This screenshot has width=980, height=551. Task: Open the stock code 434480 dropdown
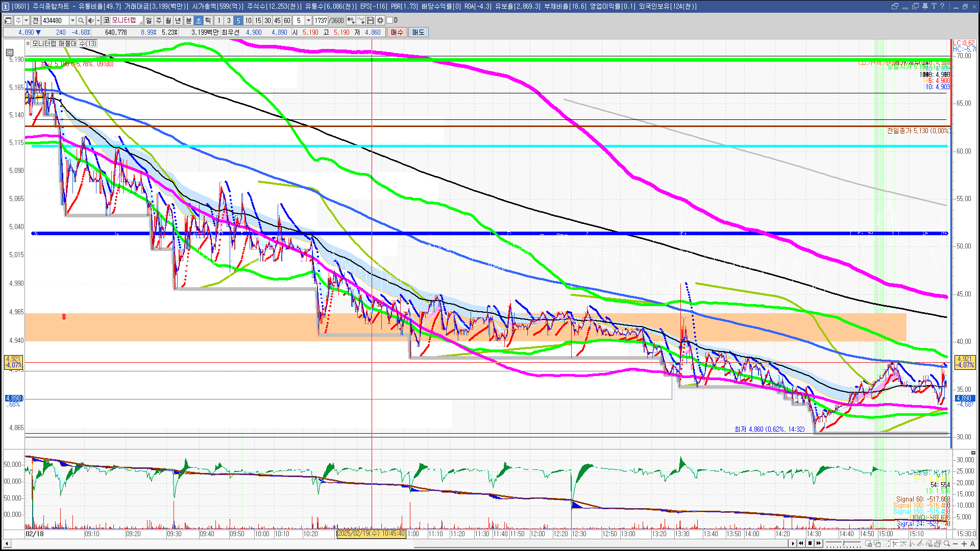(x=72, y=20)
